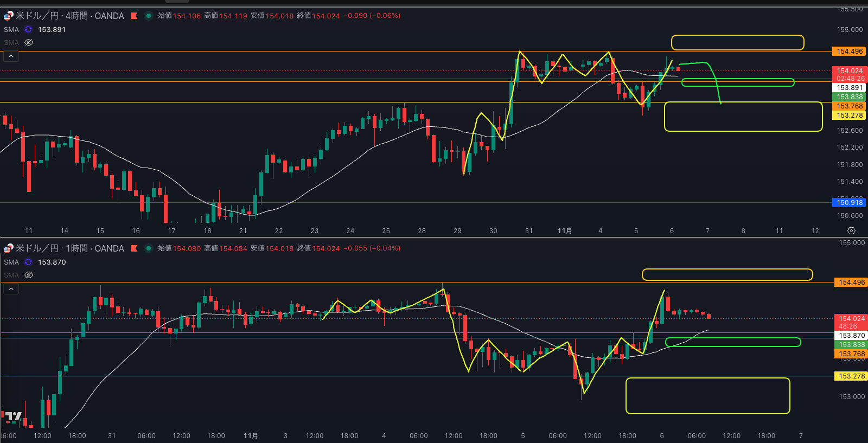Click the SMA refresh icon in 1-hour chart
This screenshot has height=443, width=868.
(x=28, y=262)
